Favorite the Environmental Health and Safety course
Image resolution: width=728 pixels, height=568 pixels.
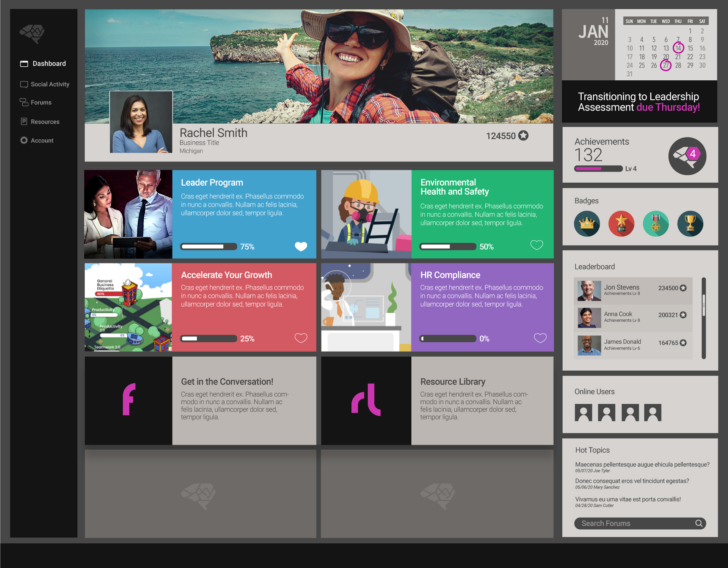click(537, 245)
